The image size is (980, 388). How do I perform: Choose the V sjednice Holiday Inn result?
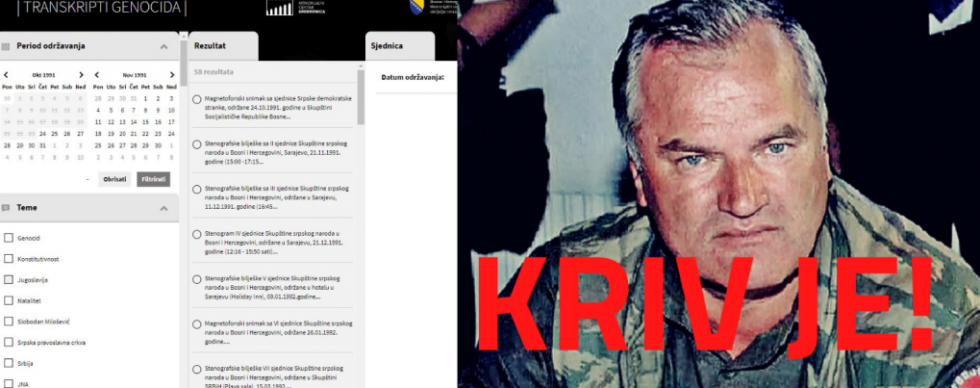[x=197, y=279]
